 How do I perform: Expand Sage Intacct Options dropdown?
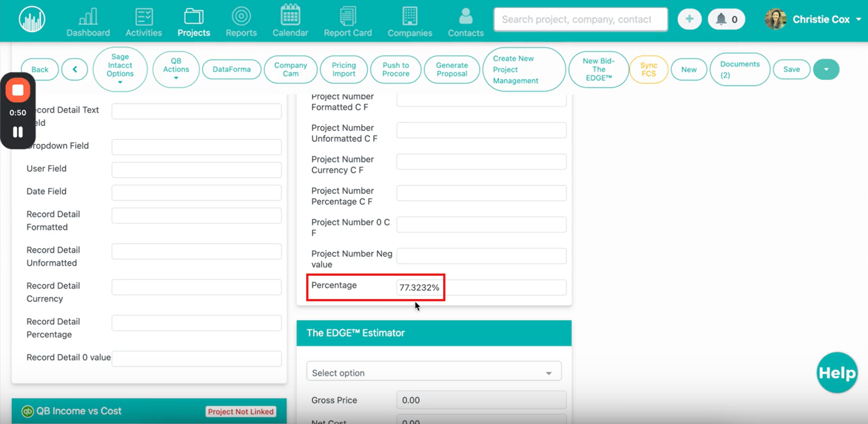coord(120,69)
